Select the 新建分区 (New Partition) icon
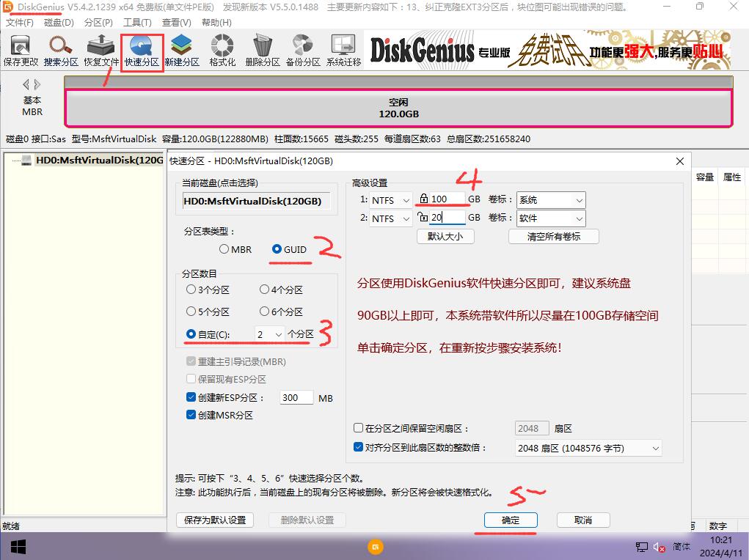Viewport: 749px width, 560px height. pos(182,50)
